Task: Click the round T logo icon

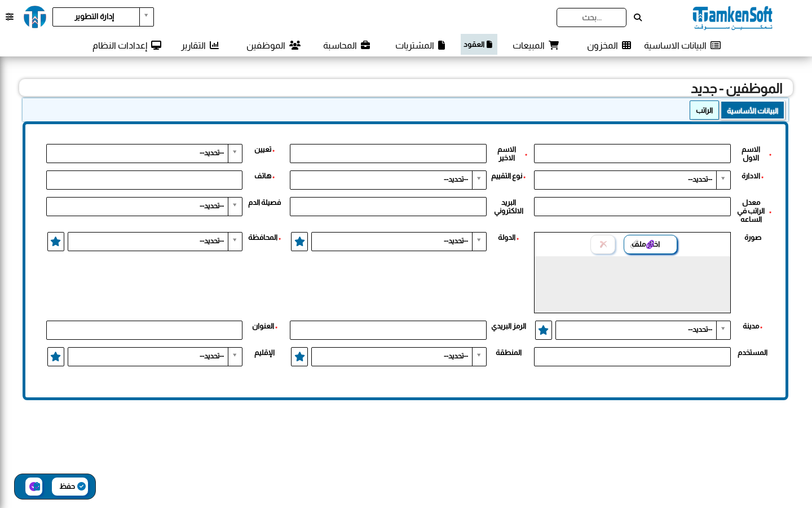Action: (35, 17)
